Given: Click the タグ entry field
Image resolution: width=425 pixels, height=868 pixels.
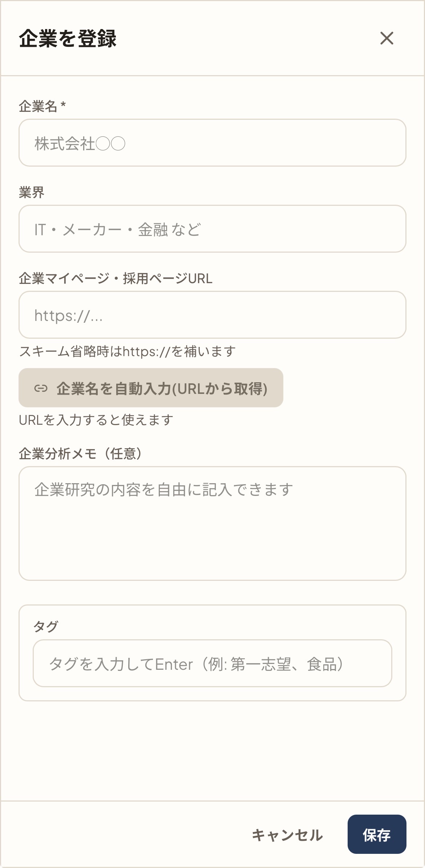Looking at the screenshot, I should (x=212, y=663).
